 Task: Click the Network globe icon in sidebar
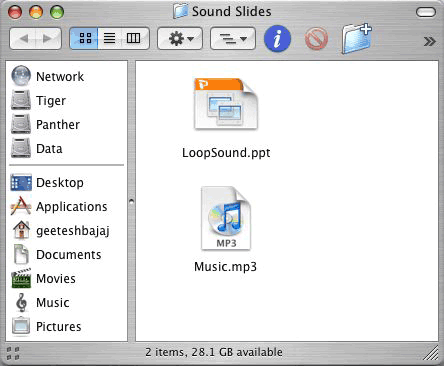tap(21, 76)
